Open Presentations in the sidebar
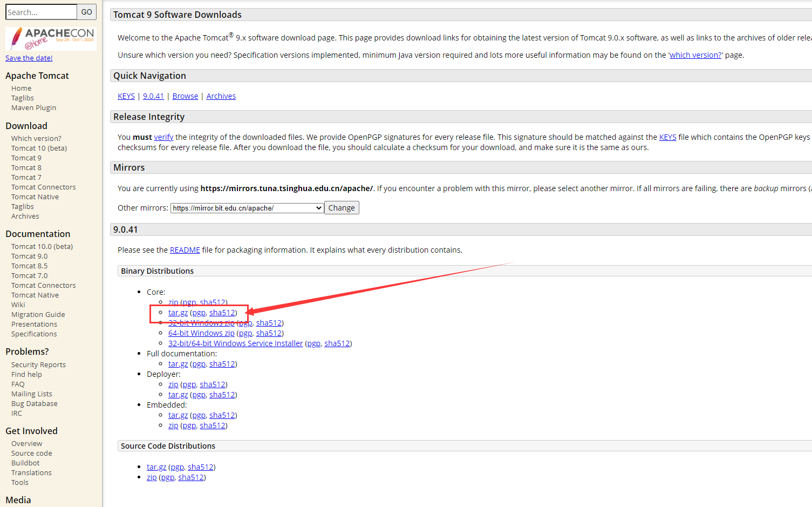This screenshot has height=507, width=812. pos(34,324)
